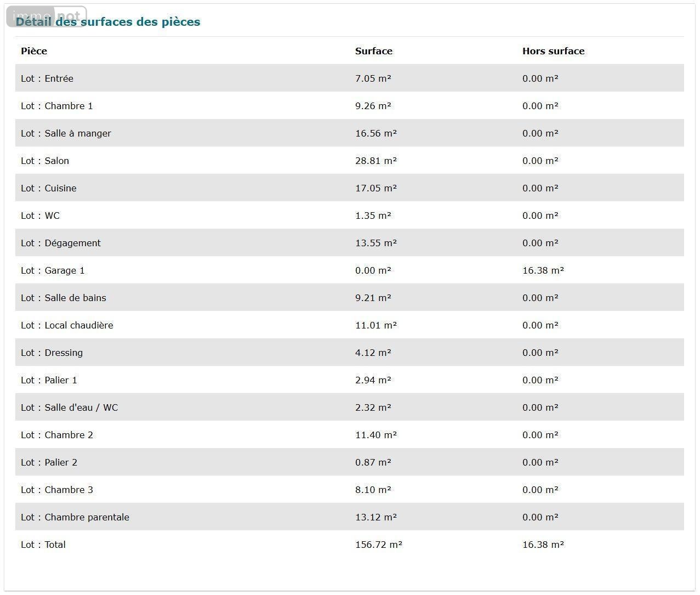Select the 'Lot : Chambre parentale' row label

coord(75,517)
